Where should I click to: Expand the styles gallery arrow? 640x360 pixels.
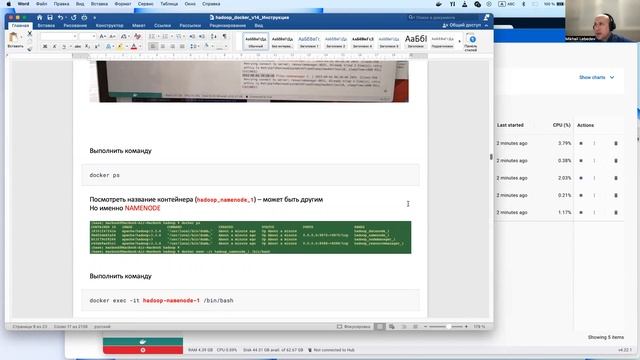pyautogui.click(x=460, y=41)
